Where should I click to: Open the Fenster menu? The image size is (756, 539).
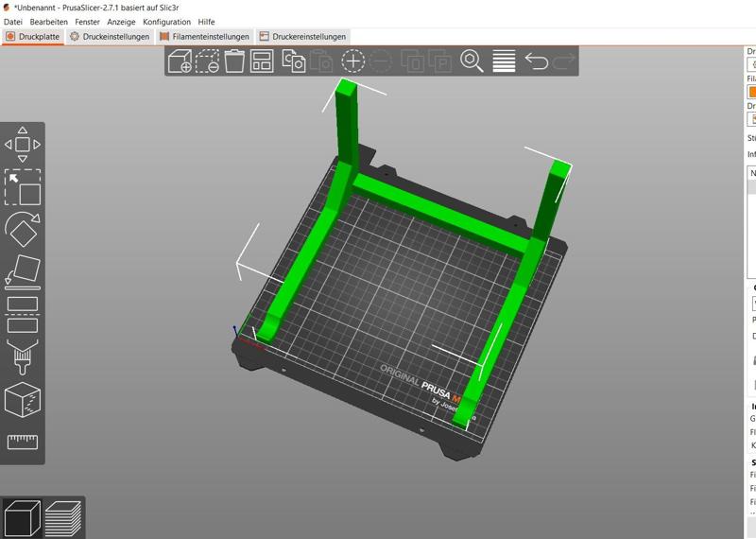click(x=87, y=22)
